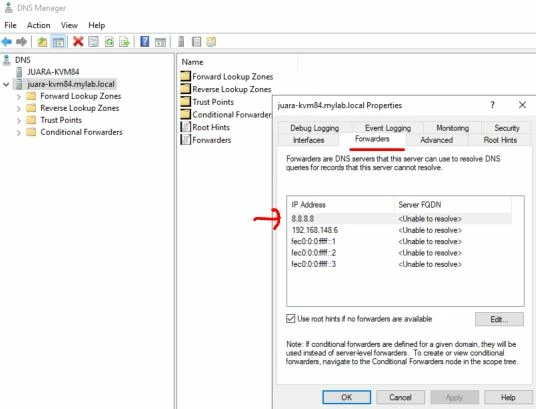
Task: Select the Forwarders tab
Action: pos(372,139)
